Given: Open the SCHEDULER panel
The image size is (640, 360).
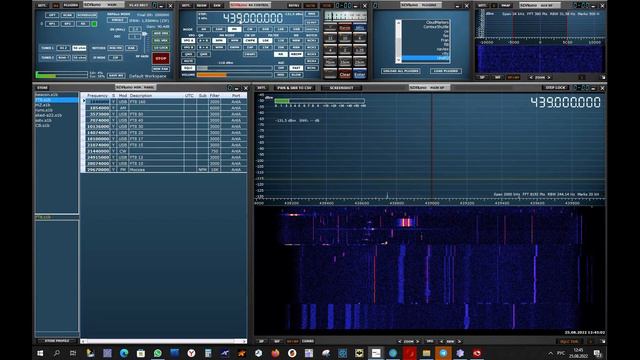Looking at the screenshot, I should pos(87,15).
